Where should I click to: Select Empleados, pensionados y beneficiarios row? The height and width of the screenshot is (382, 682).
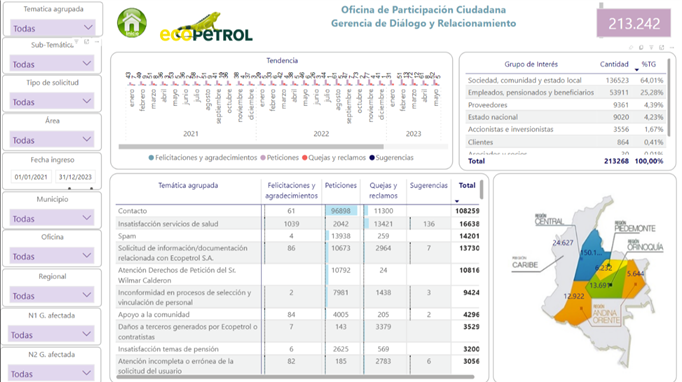point(565,92)
